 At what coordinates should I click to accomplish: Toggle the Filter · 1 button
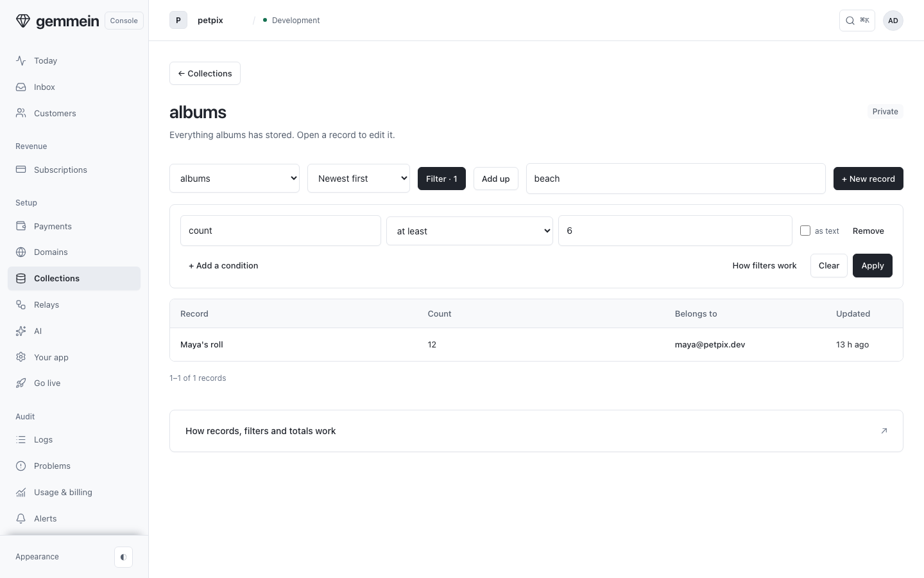(x=441, y=179)
